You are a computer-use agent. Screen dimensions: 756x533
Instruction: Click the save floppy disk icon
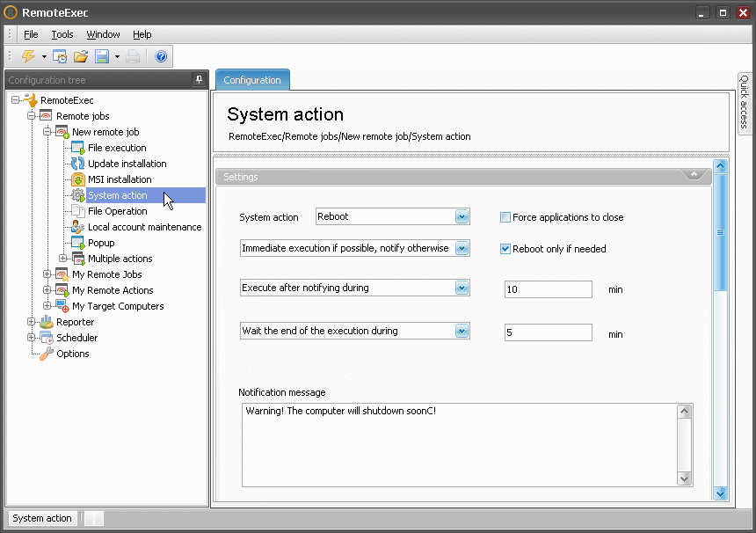(x=102, y=56)
